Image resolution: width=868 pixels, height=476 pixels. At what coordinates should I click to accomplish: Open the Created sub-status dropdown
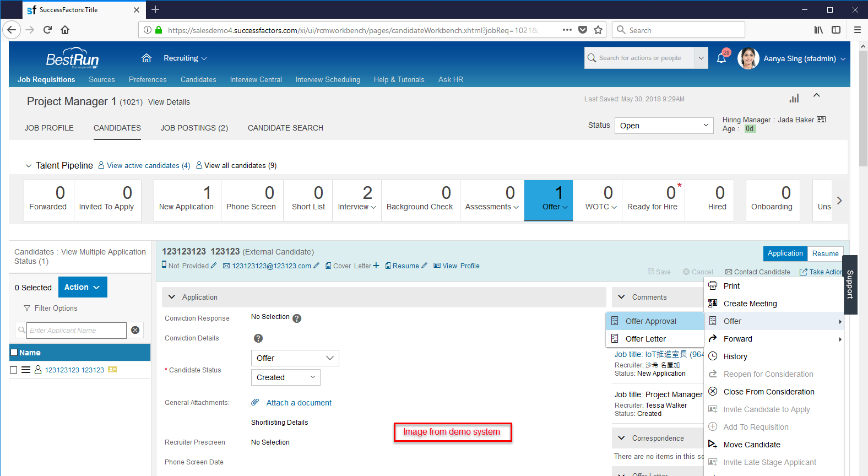tap(286, 377)
